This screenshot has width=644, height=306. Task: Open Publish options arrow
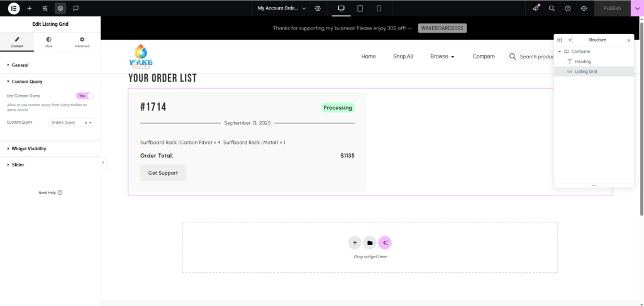[636, 8]
